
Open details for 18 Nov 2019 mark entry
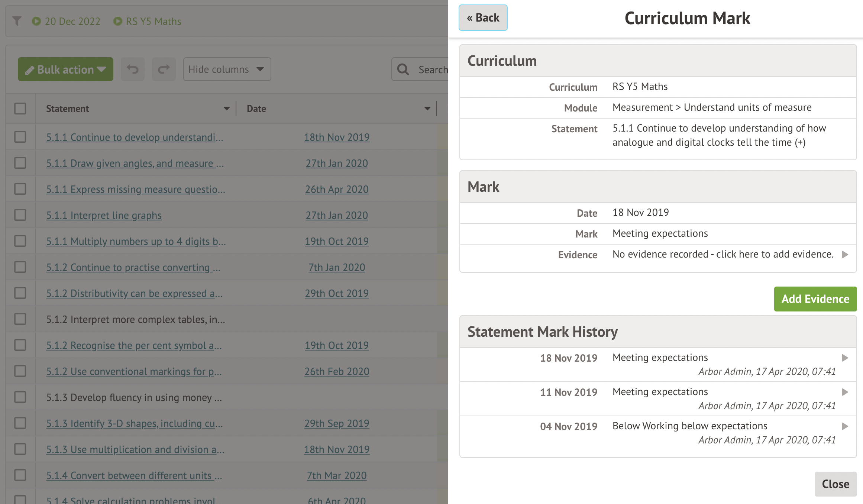(x=845, y=358)
